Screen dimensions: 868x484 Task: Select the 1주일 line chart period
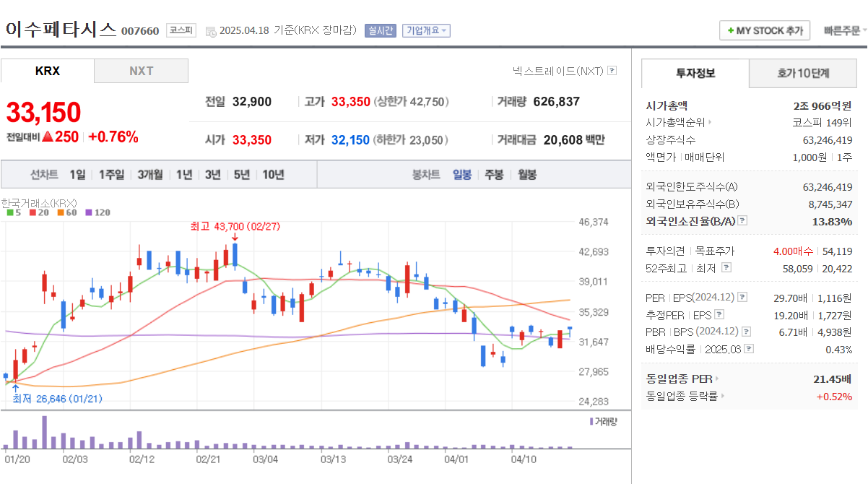pos(112,175)
